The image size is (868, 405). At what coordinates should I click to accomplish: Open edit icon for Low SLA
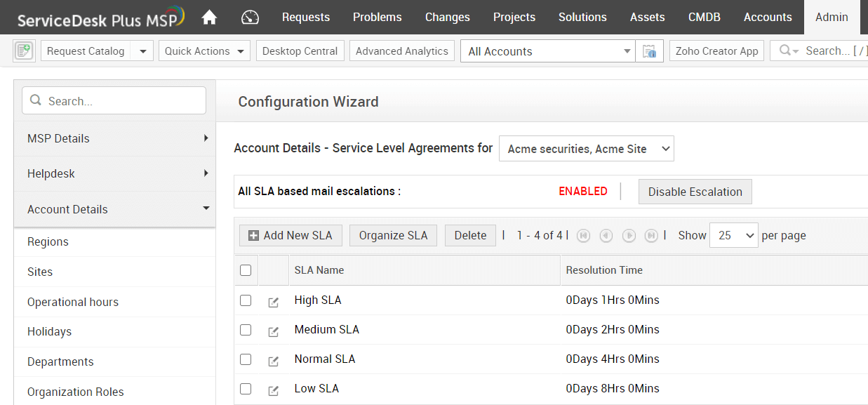pyautogui.click(x=274, y=390)
